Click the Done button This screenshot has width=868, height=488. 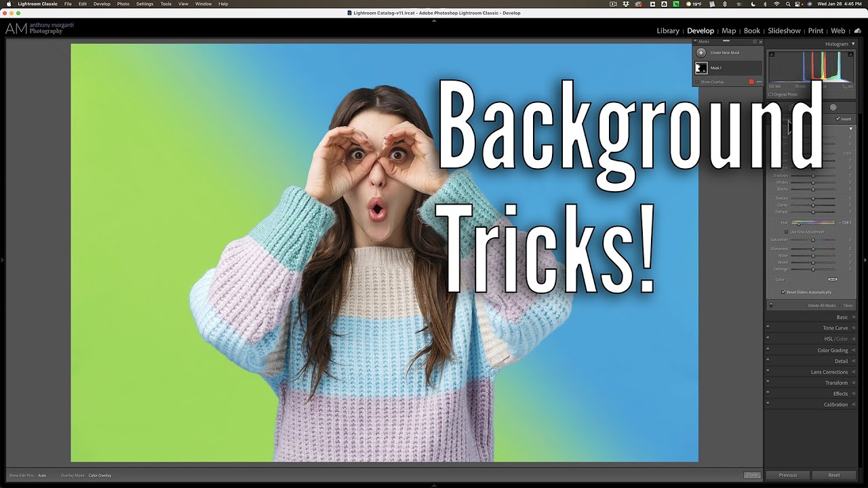[x=752, y=475]
